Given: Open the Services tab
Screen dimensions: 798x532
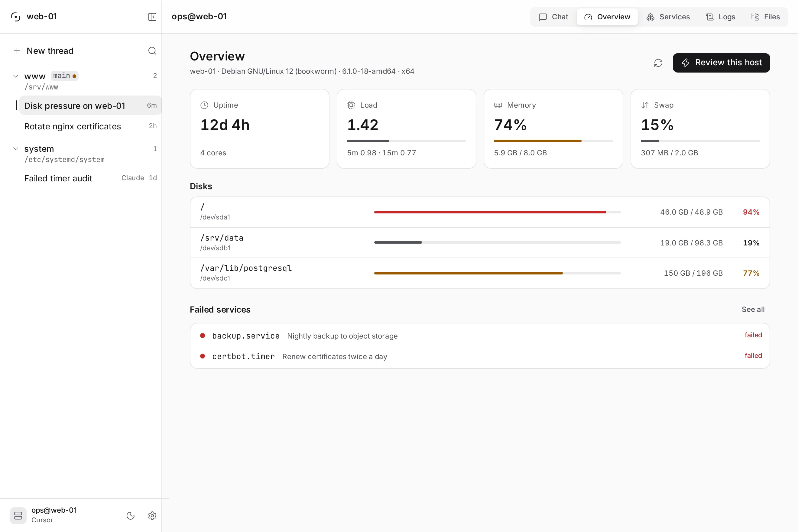Looking at the screenshot, I should pos(668,17).
